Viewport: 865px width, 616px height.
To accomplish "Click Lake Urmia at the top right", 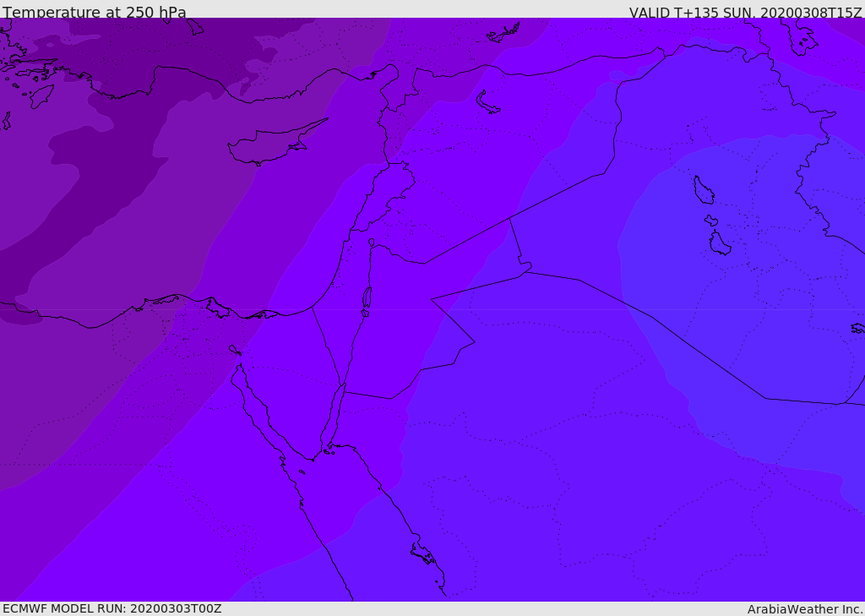I will tap(801, 36).
